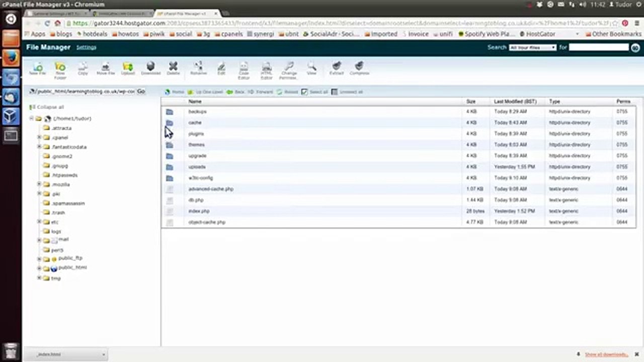Click the View magnifier icon
The image size is (644, 362).
click(x=312, y=68)
